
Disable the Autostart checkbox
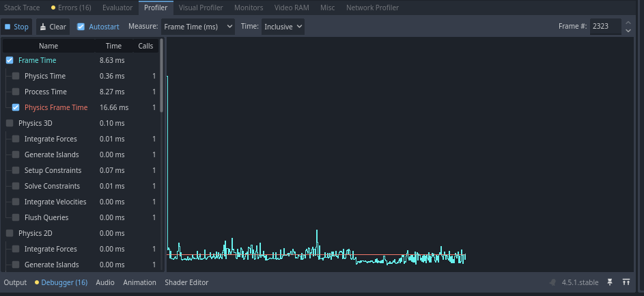pos(81,27)
